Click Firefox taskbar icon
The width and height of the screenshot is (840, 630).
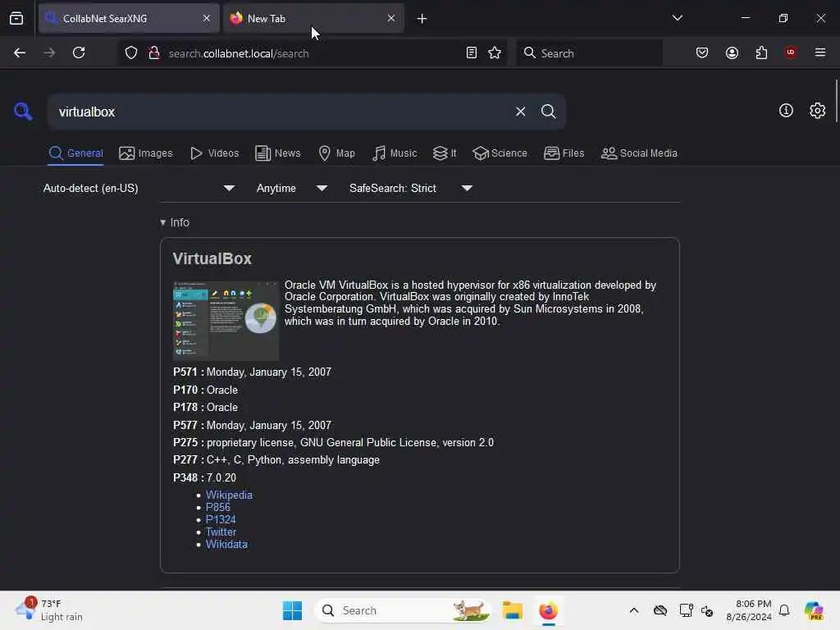pos(548,610)
